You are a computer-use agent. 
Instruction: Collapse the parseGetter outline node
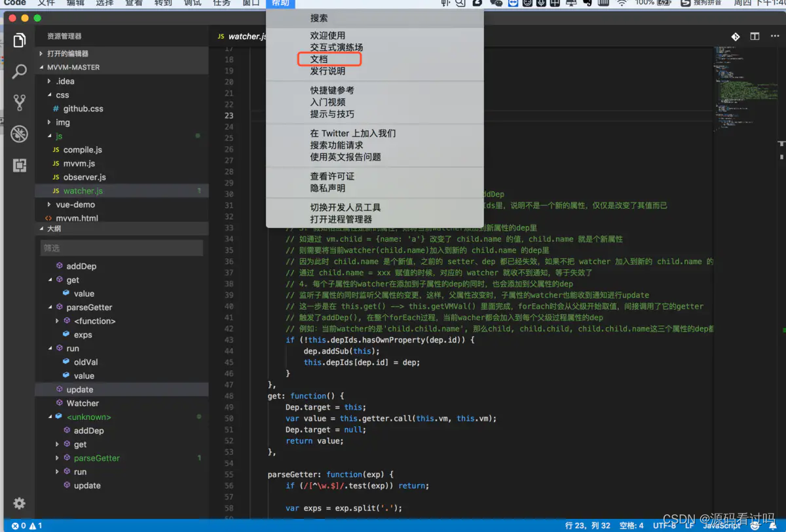tap(50, 307)
